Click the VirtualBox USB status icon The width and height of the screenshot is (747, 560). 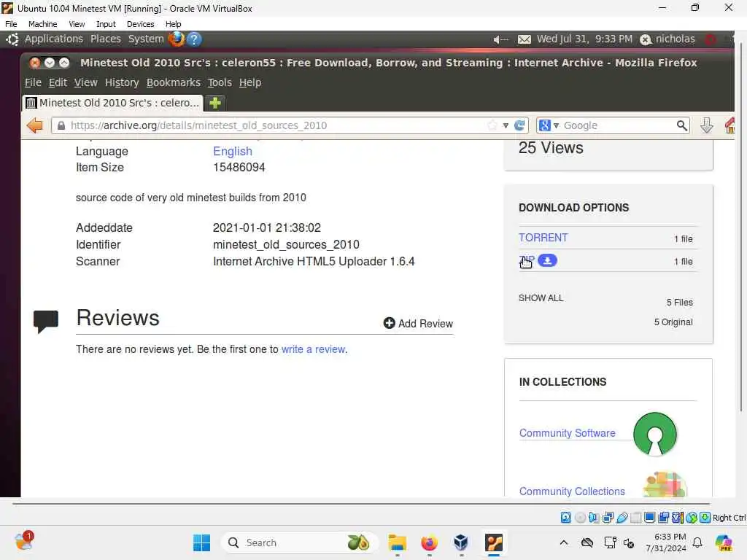[622, 517]
